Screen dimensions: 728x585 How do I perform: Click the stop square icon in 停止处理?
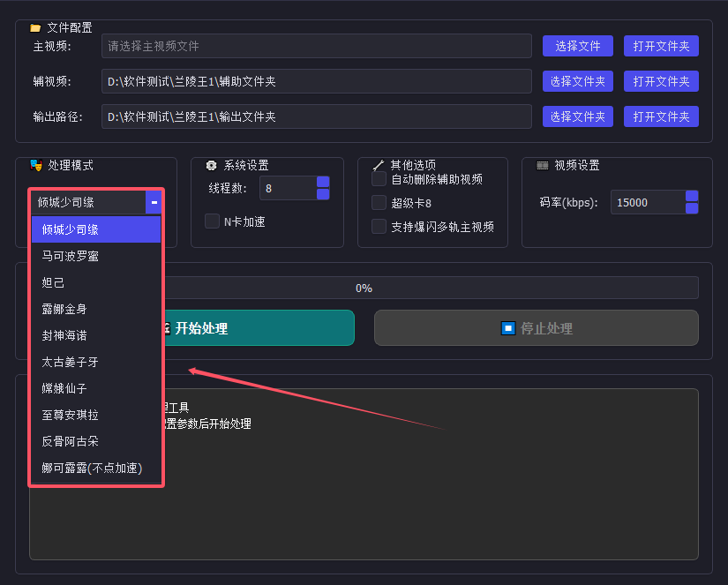507,327
